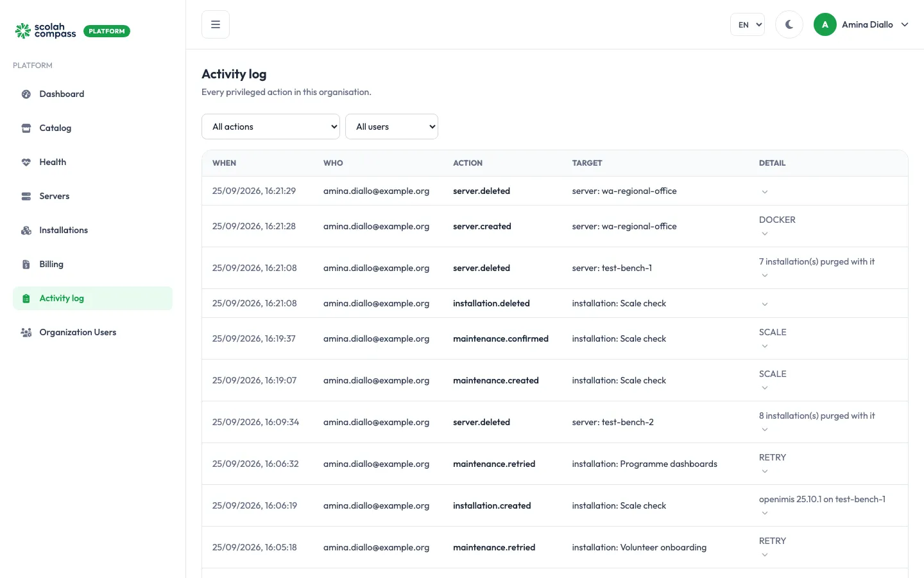This screenshot has width=924, height=578.
Task: Open the All users filter dropdown
Action: [391, 127]
